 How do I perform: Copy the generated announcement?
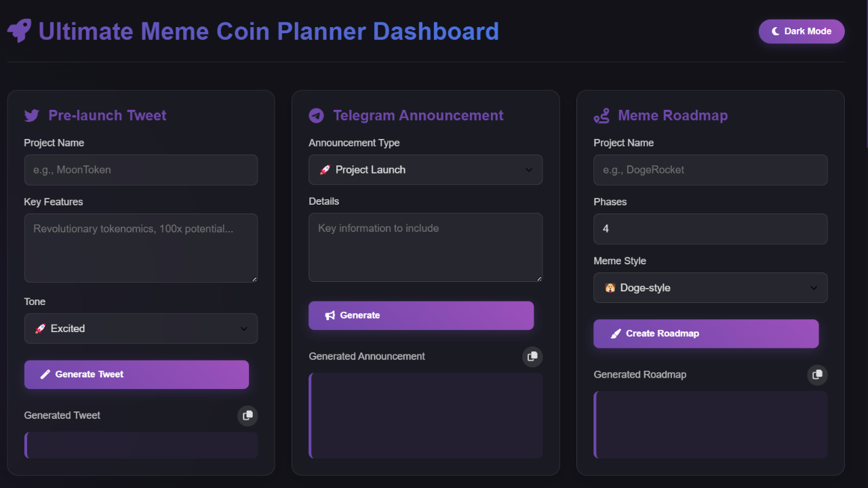(x=532, y=357)
